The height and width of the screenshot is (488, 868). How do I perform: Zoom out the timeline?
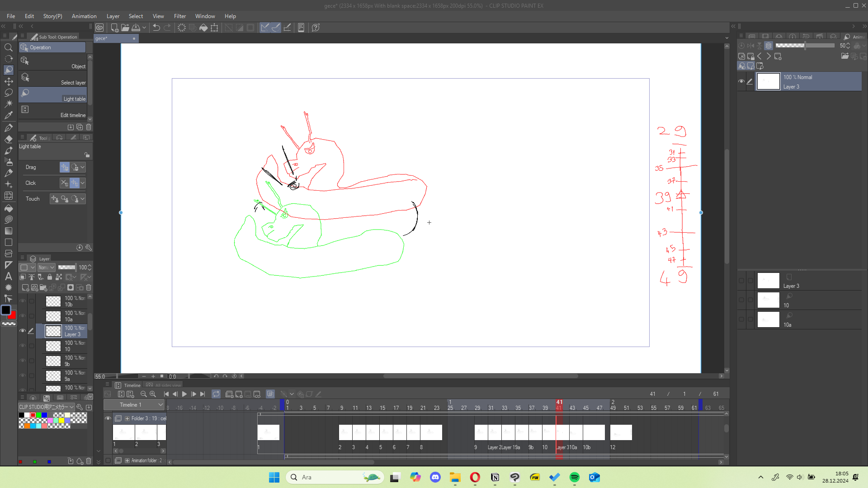[144, 394]
